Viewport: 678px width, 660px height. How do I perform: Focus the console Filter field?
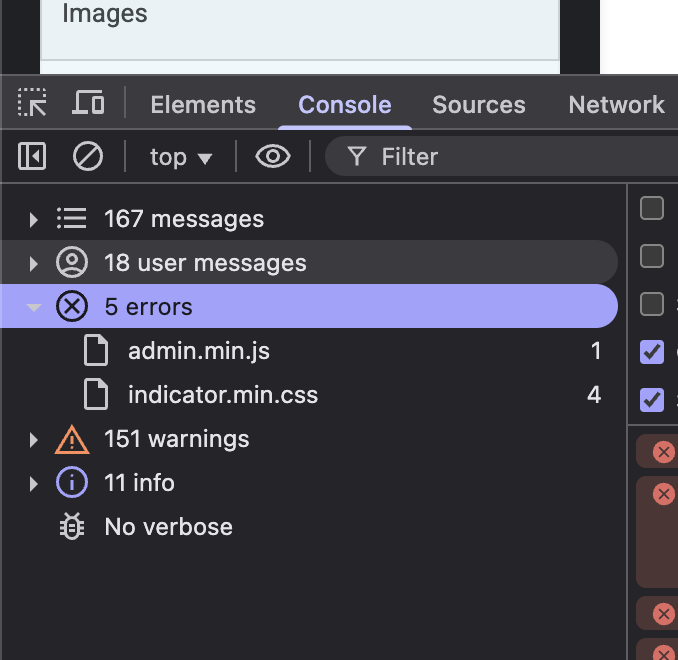point(502,156)
